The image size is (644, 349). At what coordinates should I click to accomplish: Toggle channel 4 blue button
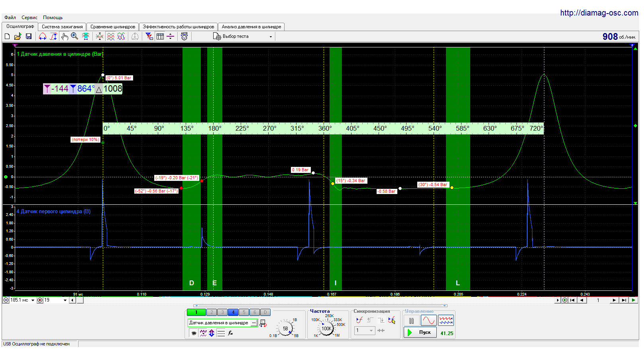pyautogui.click(x=233, y=312)
